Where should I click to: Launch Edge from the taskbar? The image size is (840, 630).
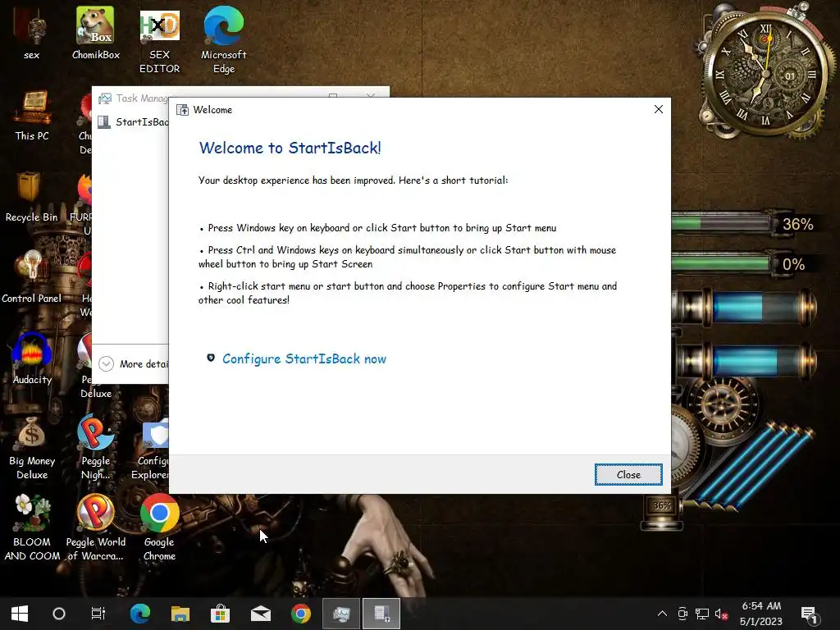(140, 614)
